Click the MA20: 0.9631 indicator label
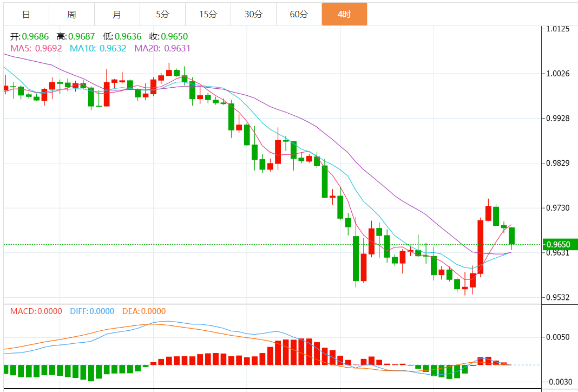This screenshot has width=578, height=392. (162, 48)
